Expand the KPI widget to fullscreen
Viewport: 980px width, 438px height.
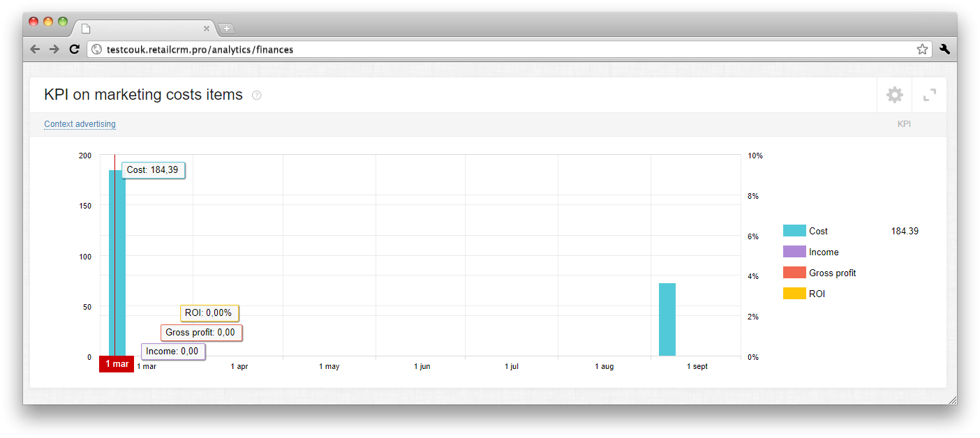[929, 95]
